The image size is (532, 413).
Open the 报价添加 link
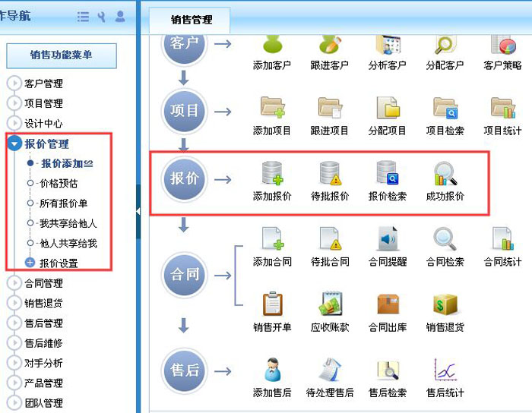click(x=67, y=163)
